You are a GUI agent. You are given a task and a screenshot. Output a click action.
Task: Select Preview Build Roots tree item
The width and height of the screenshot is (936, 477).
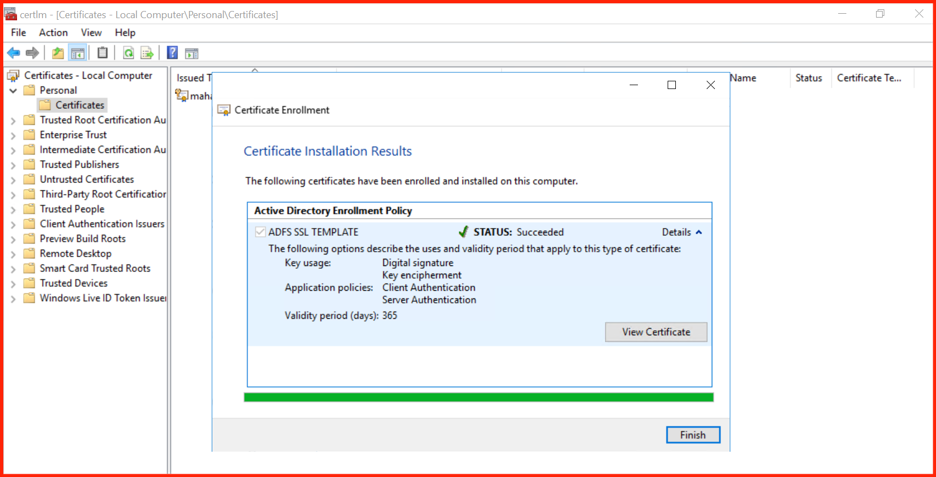coord(83,239)
